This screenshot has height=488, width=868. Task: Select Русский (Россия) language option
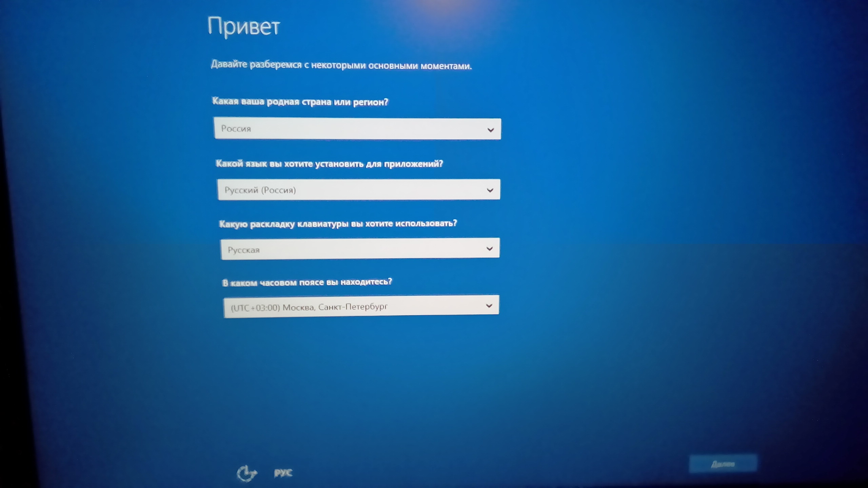pos(358,189)
